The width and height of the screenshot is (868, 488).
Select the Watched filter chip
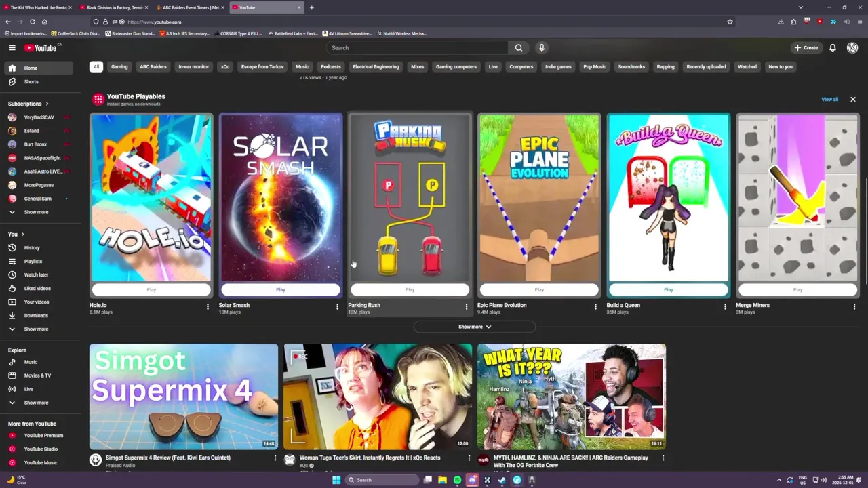pos(747,66)
